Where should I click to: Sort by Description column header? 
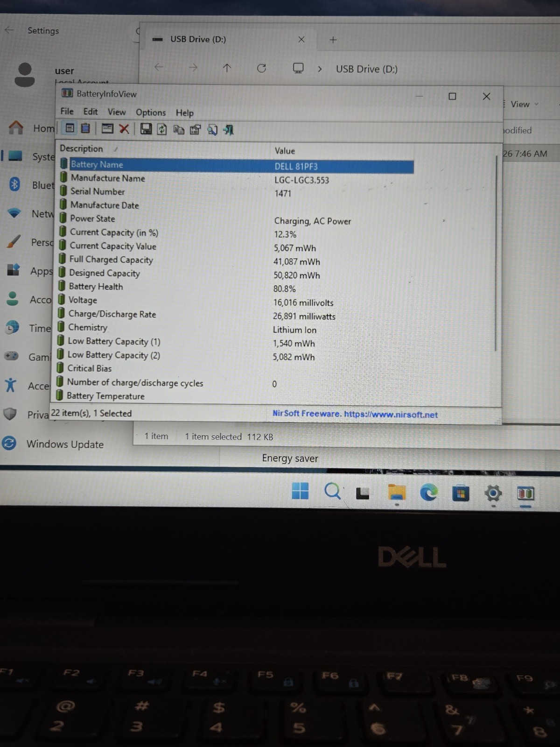(81, 148)
